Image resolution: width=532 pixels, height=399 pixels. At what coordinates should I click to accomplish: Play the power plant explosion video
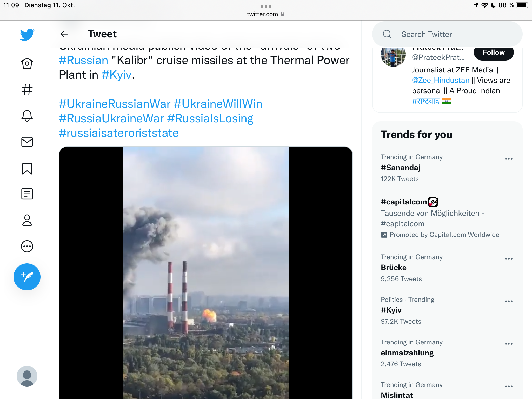pyautogui.click(x=205, y=273)
